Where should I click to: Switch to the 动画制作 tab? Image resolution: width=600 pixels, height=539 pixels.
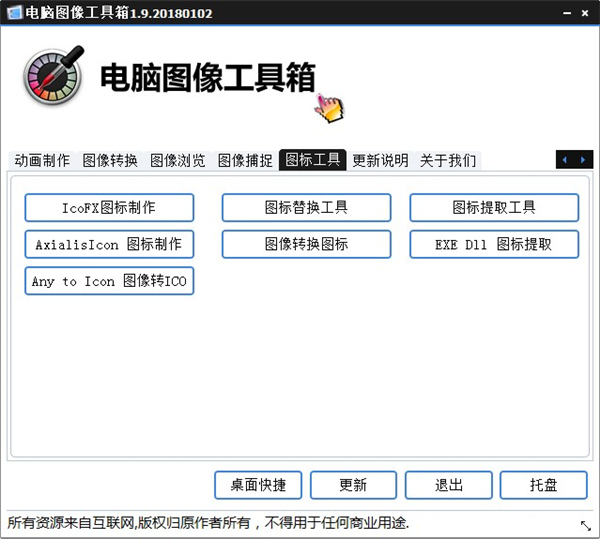tap(42, 160)
